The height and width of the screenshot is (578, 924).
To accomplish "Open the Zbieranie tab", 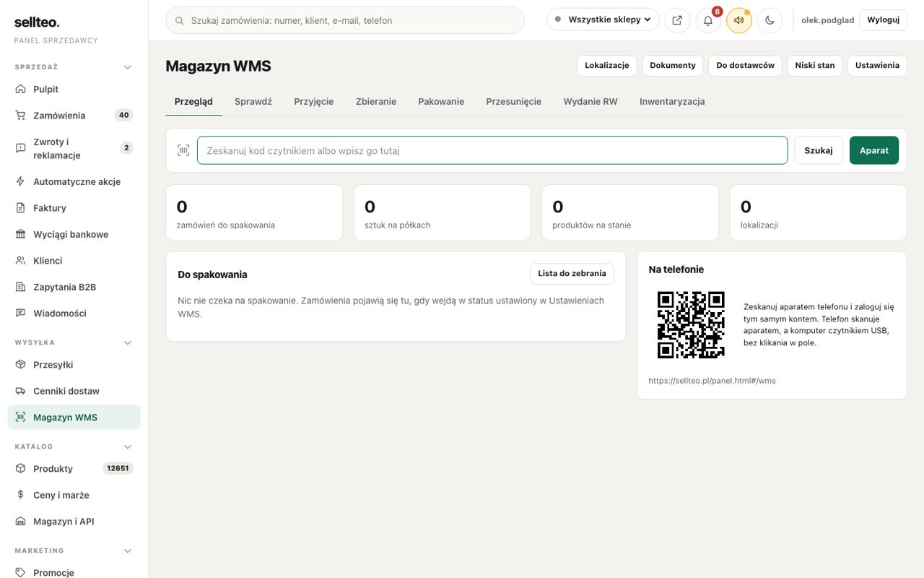I will (376, 102).
